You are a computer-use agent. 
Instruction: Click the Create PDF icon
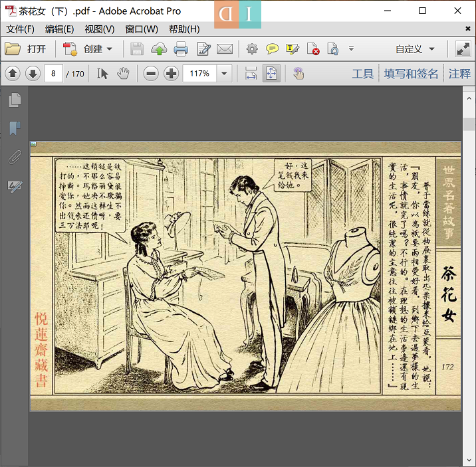coord(70,48)
